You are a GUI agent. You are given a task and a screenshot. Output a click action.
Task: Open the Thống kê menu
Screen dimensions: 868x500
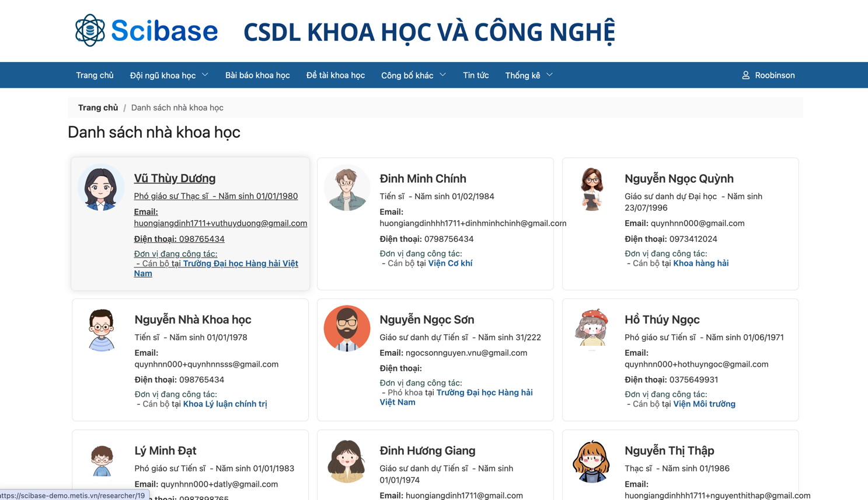(523, 75)
